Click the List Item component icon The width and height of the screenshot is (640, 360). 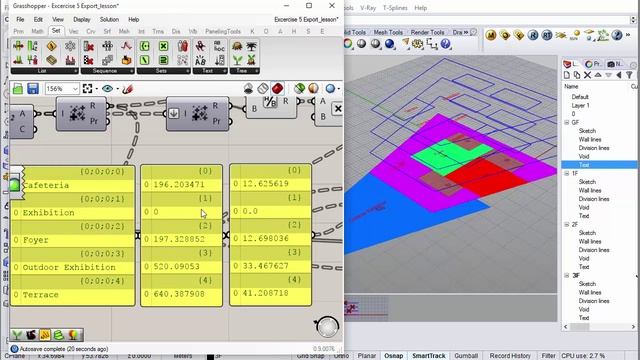point(18,46)
